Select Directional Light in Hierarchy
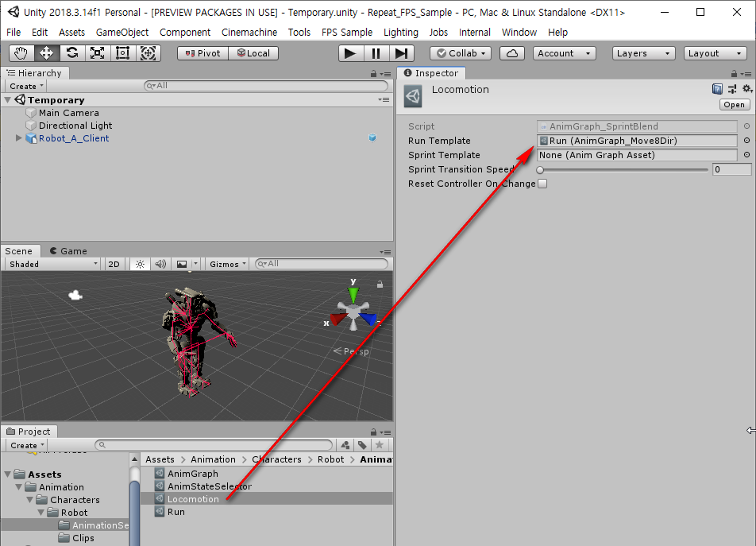The width and height of the screenshot is (756, 546). click(75, 126)
